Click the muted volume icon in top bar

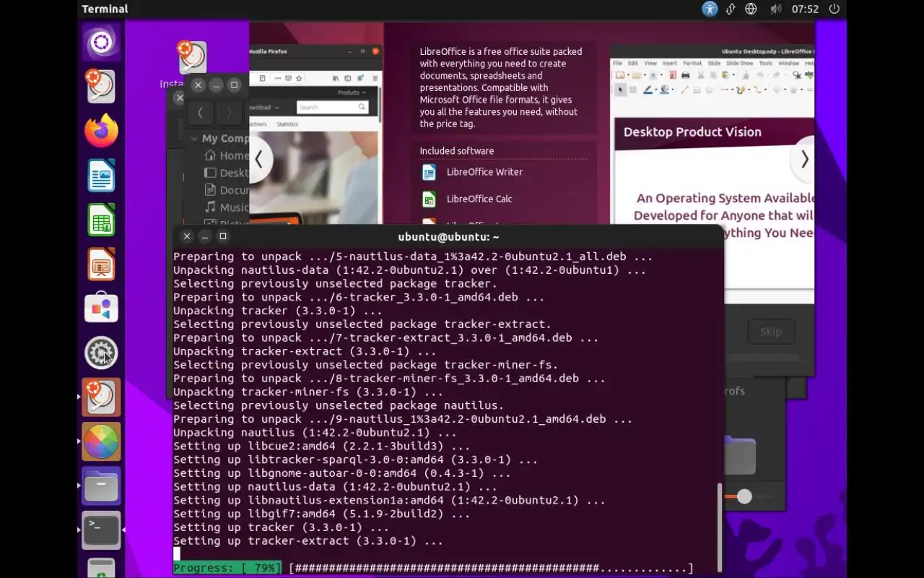click(775, 9)
